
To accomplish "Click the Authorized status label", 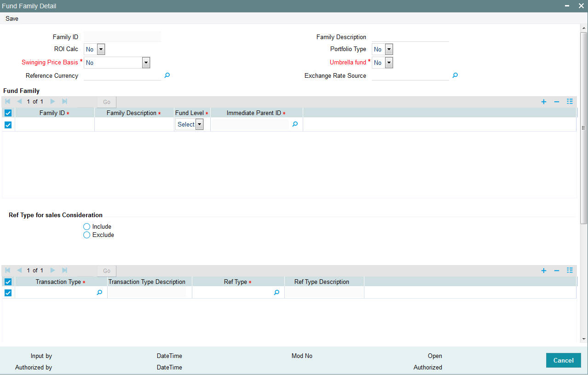I will click(427, 367).
